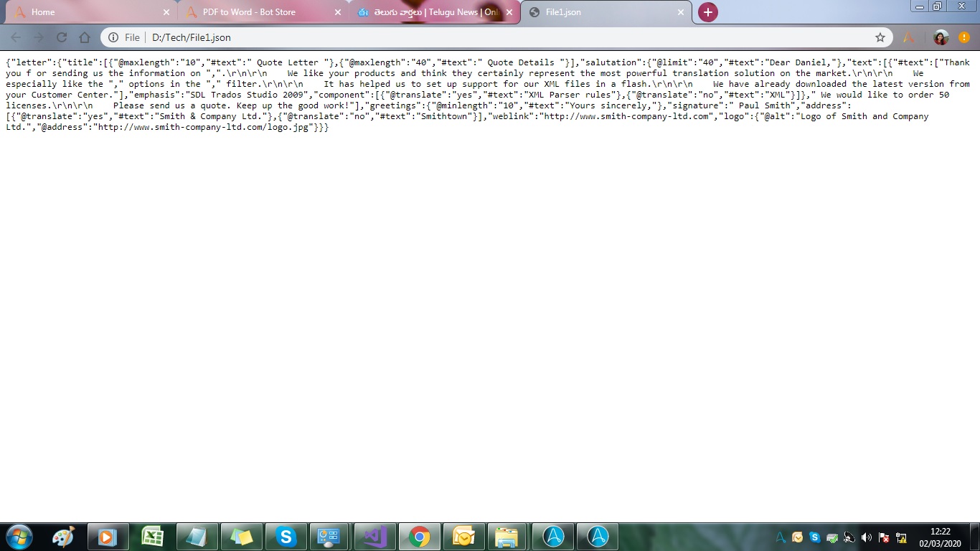Open the browser home page
The image size is (980, 551).
(85, 37)
